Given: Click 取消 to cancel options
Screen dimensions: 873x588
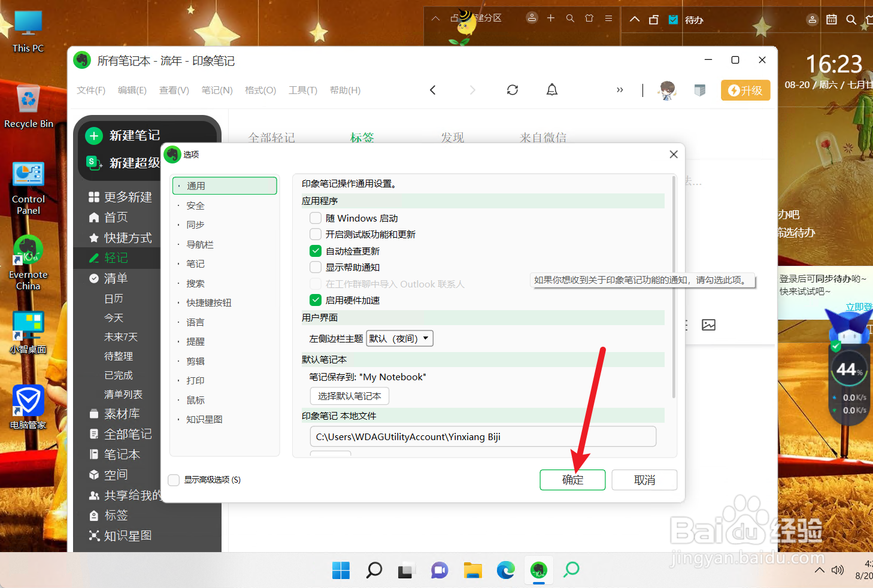Looking at the screenshot, I should click(x=644, y=480).
